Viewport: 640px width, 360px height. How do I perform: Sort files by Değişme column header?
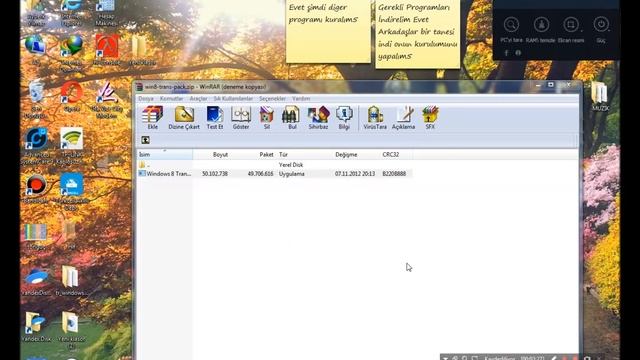tap(356, 154)
